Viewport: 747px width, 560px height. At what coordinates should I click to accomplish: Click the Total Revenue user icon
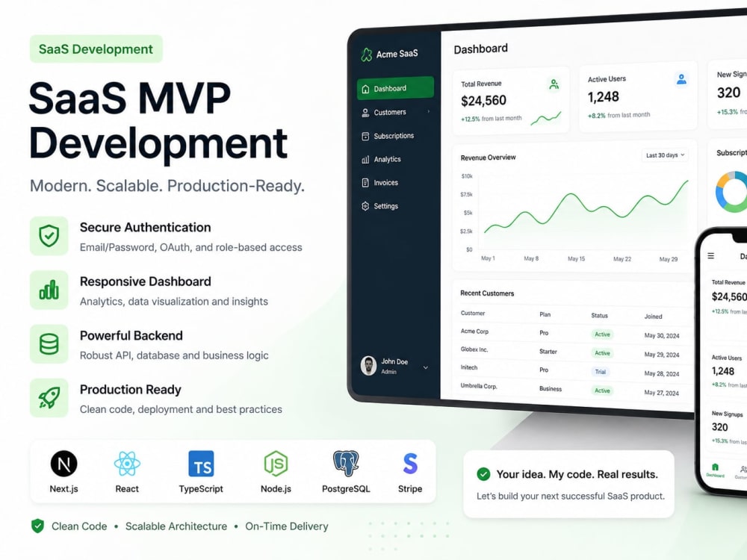(554, 84)
